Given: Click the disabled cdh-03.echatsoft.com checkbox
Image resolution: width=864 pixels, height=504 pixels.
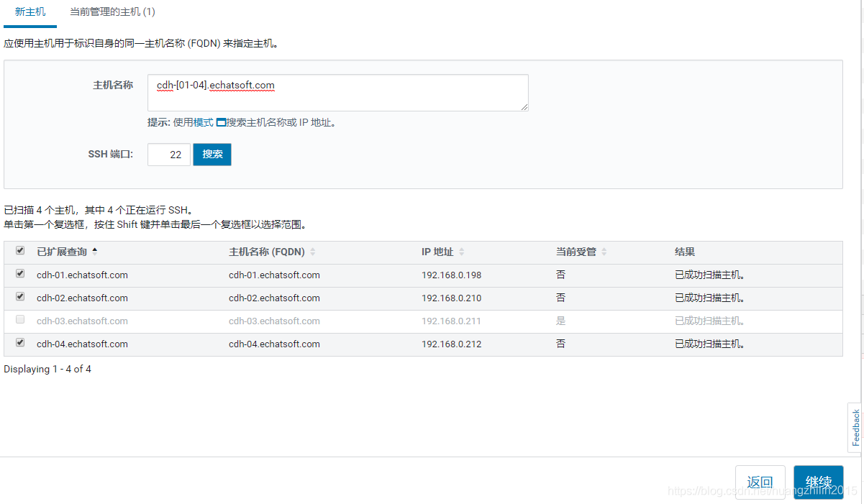Looking at the screenshot, I should point(20,320).
